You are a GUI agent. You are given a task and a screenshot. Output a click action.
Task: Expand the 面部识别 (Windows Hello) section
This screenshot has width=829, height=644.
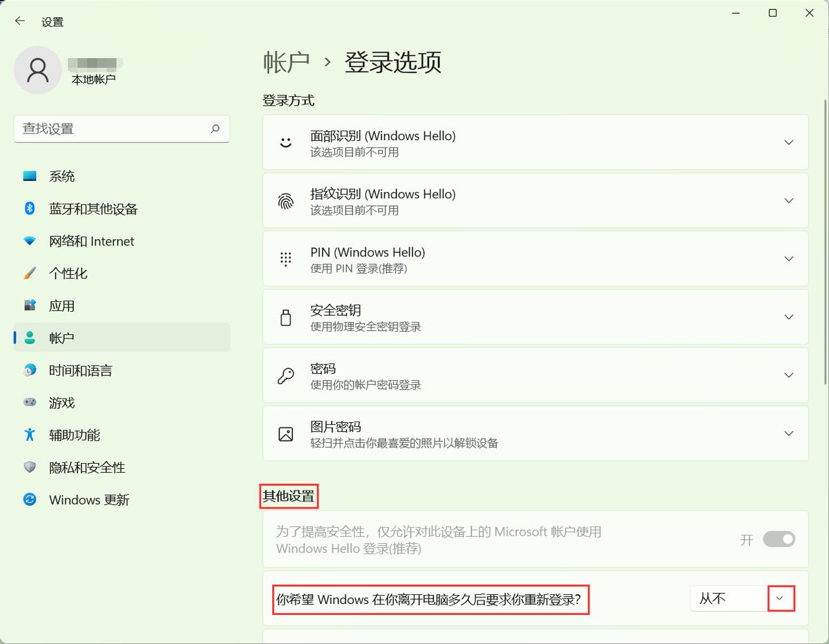pyautogui.click(x=789, y=142)
